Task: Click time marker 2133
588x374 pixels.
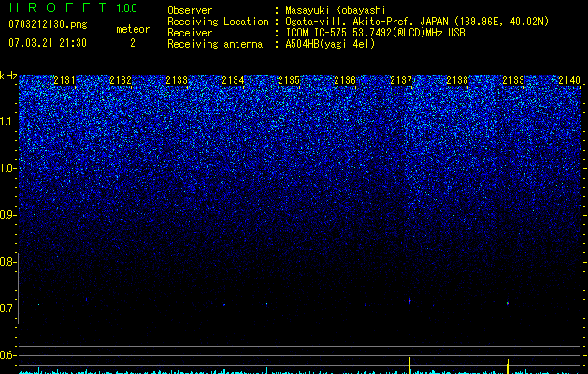Action: pos(177,80)
